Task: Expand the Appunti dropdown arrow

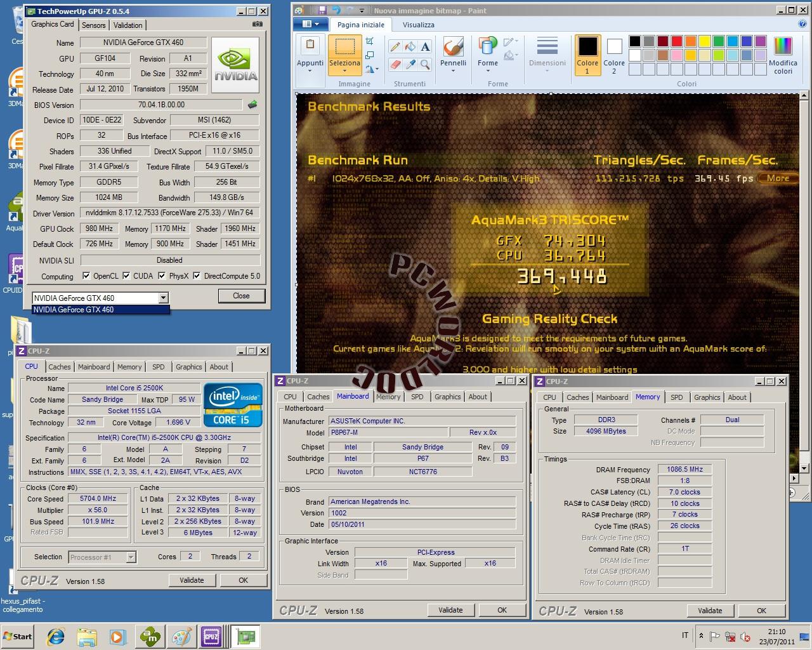Action: [x=310, y=71]
